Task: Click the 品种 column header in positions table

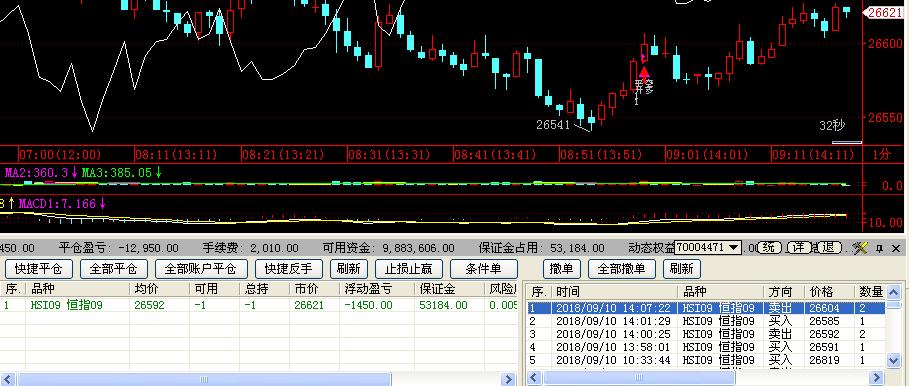Action: (x=77, y=289)
